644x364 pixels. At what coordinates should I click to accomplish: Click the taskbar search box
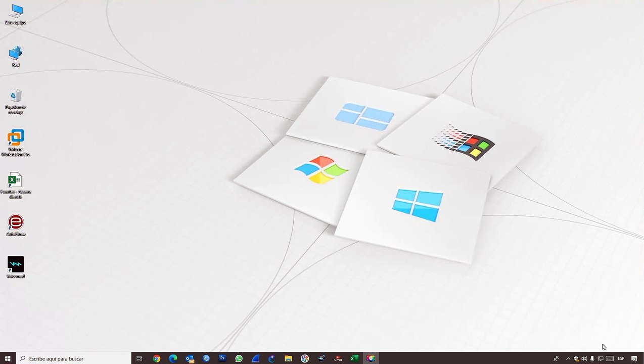point(73,358)
